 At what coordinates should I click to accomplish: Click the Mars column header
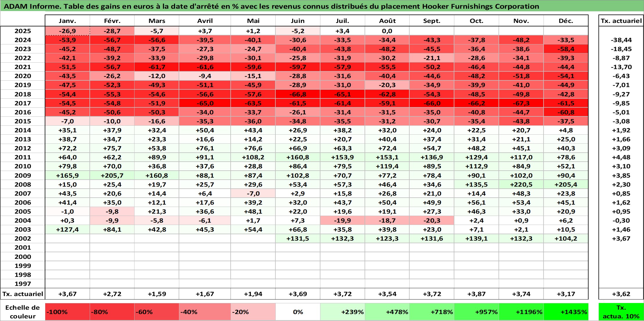(x=157, y=21)
